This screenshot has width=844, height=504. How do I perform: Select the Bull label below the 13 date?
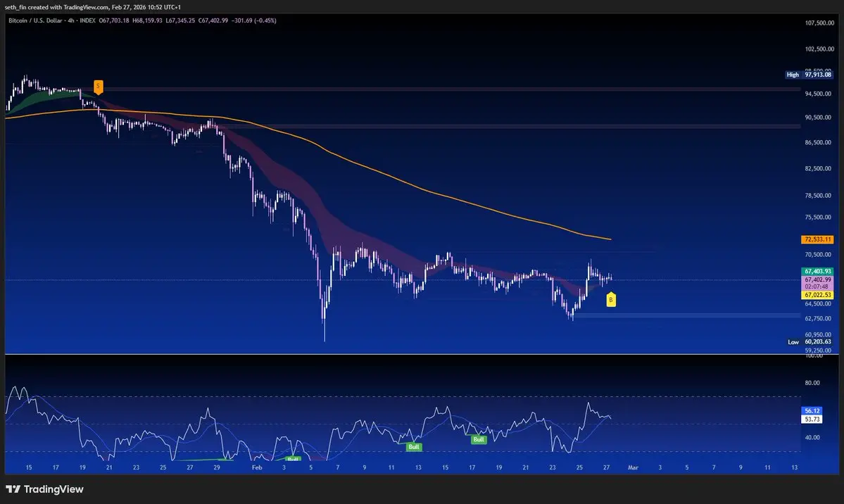413,447
